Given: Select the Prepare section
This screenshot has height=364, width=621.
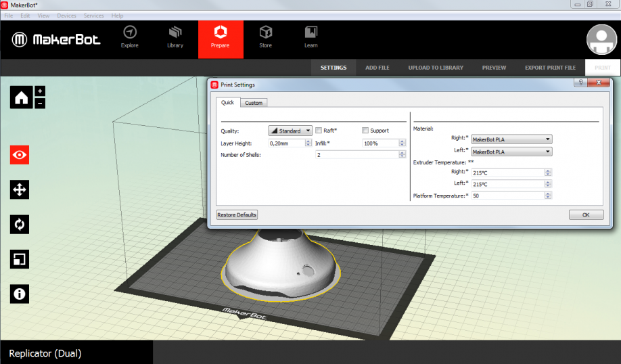Looking at the screenshot, I should click(x=221, y=40).
